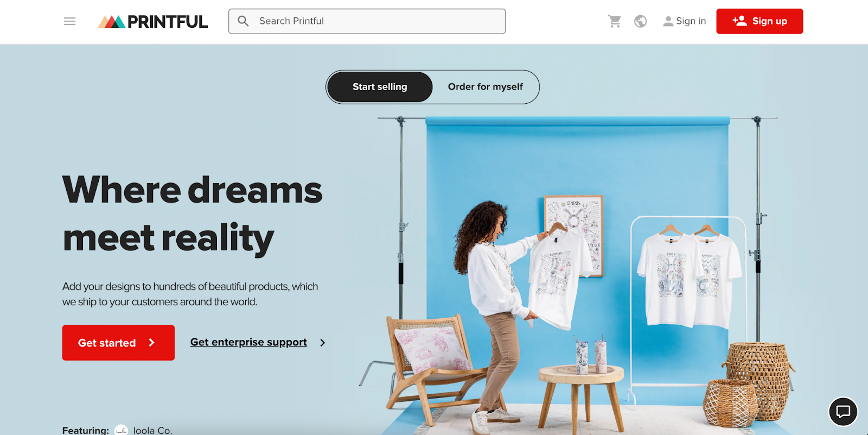Image resolution: width=868 pixels, height=435 pixels.
Task: Switch toggle to Order for myself
Action: pos(486,87)
